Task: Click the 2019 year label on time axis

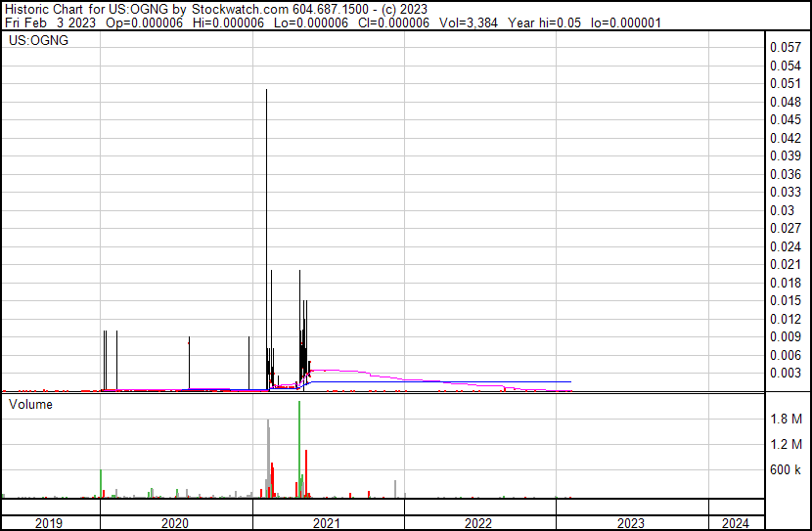Action: pos(49,523)
